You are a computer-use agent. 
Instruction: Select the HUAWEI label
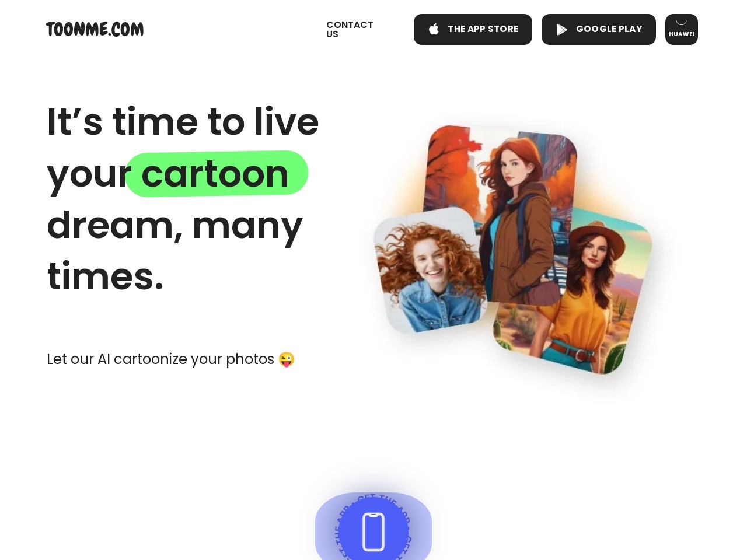[682, 34]
